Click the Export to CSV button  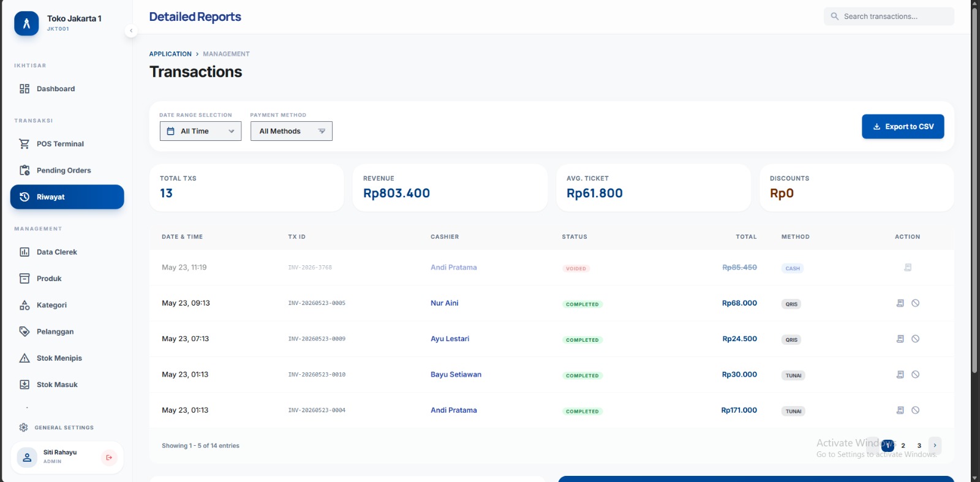click(x=903, y=127)
